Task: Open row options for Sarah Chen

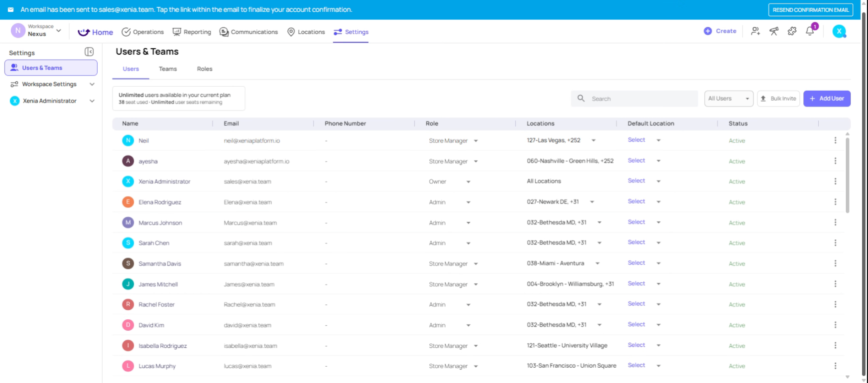Action: click(x=835, y=243)
